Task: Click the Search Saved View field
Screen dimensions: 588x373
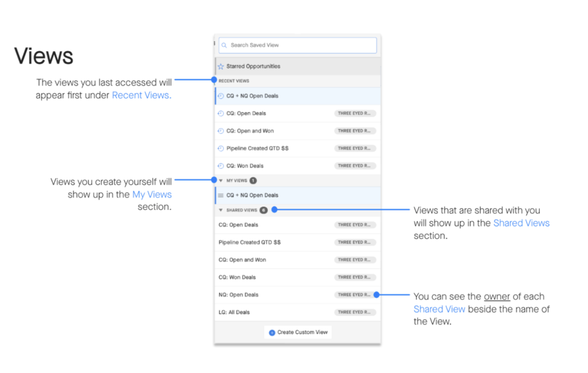Action: (297, 45)
